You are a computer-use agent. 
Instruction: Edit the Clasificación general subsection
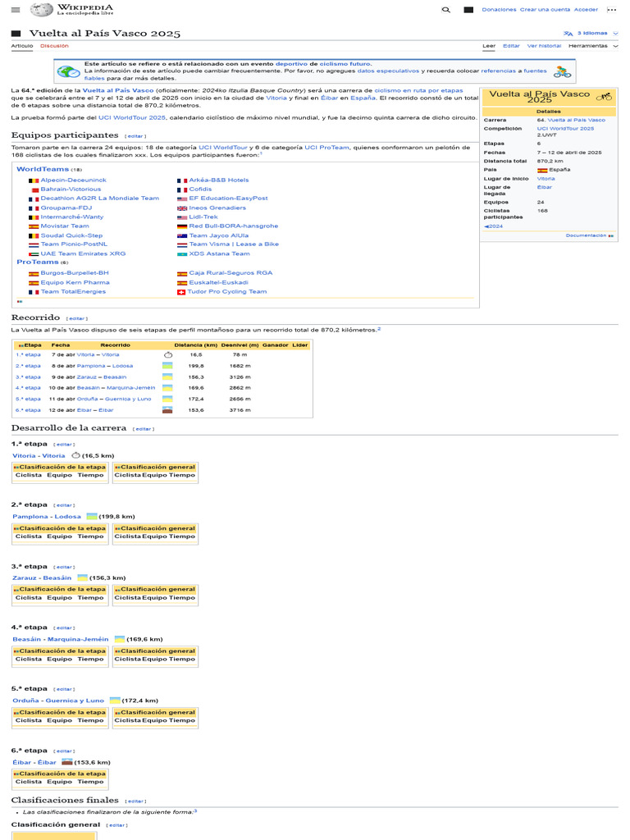(116, 825)
